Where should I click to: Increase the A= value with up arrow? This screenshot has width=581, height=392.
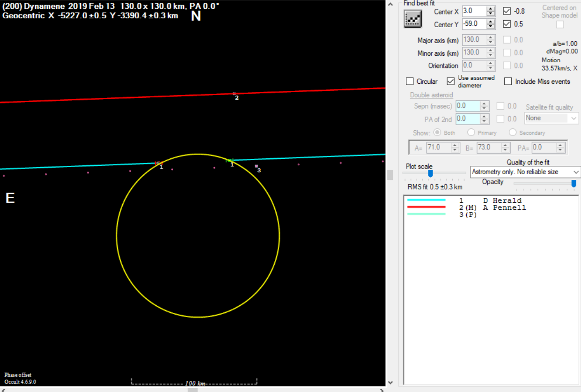tap(456, 145)
